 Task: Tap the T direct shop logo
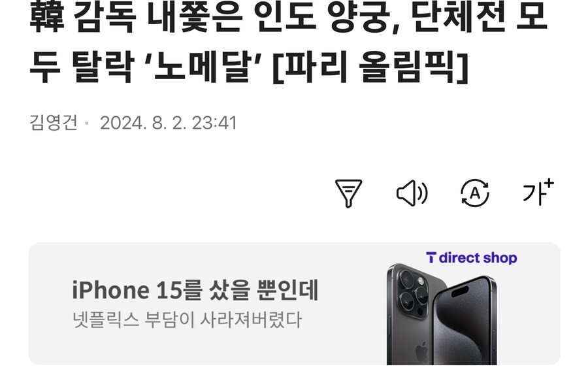pos(471,258)
